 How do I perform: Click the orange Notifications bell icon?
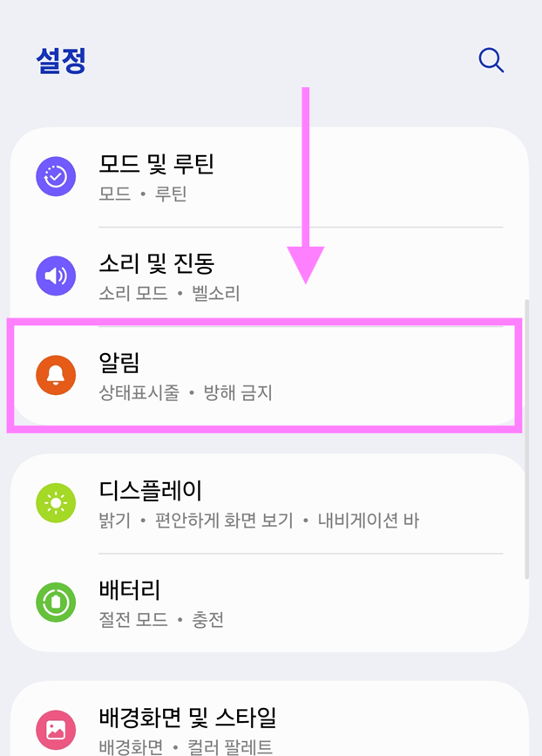click(x=56, y=375)
